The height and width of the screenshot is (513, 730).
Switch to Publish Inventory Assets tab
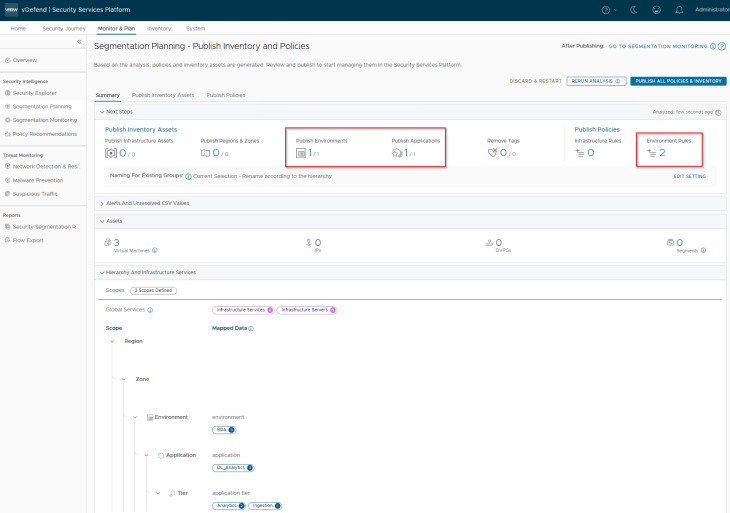[163, 95]
